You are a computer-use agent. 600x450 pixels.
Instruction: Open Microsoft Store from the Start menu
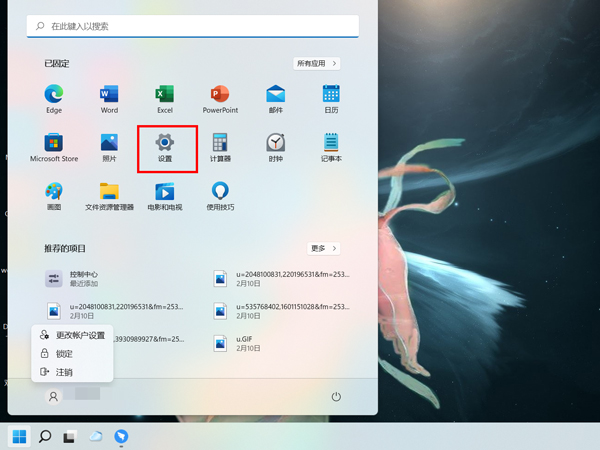pos(54,146)
